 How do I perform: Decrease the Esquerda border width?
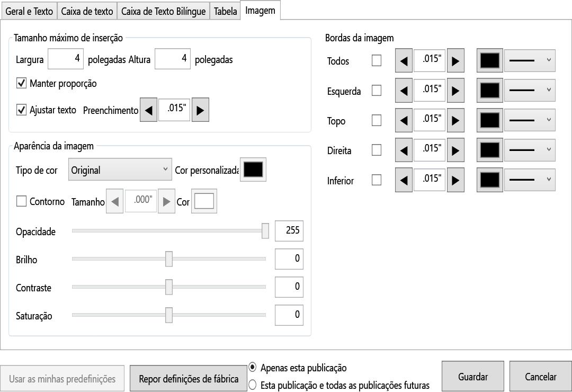[404, 91]
